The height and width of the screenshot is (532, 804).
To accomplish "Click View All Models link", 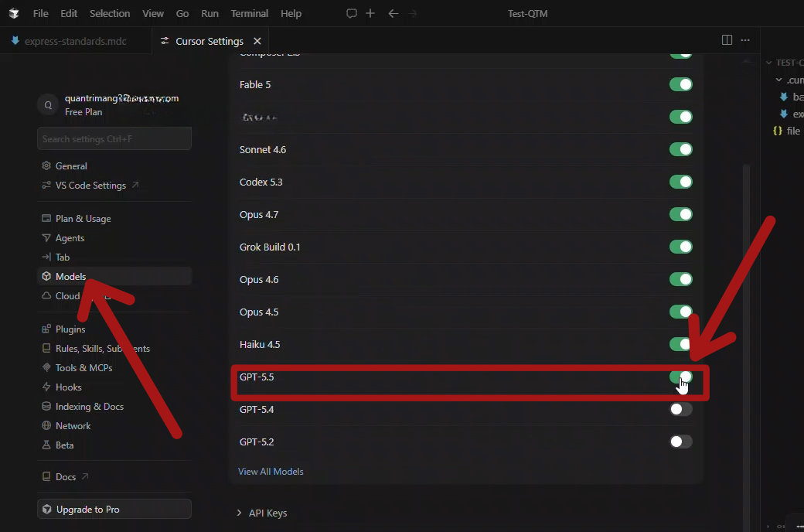I will pos(271,472).
